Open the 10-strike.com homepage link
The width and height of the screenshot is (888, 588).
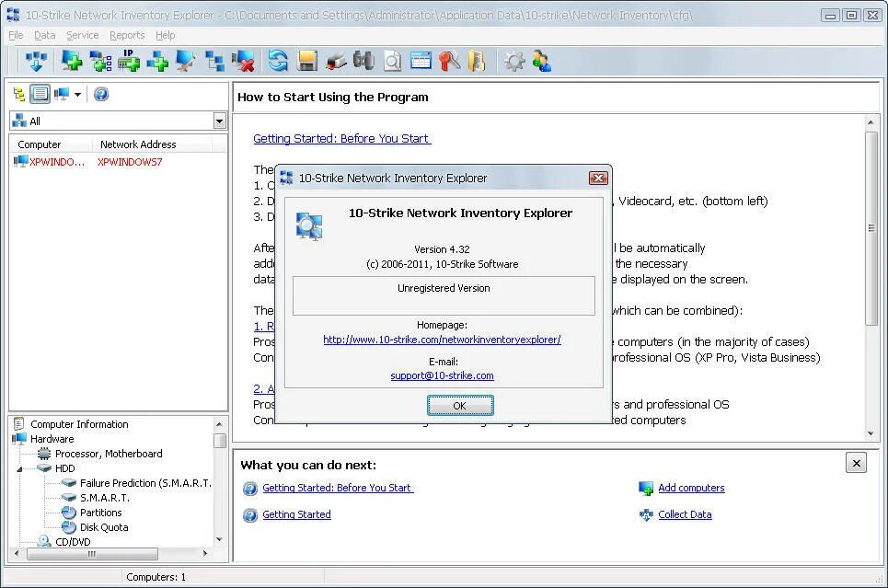(x=442, y=340)
